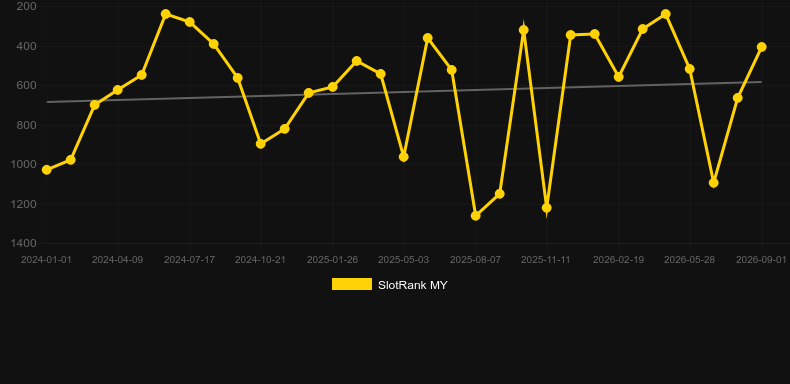Select the final data point dated 2026-09-01

pyautogui.click(x=762, y=47)
